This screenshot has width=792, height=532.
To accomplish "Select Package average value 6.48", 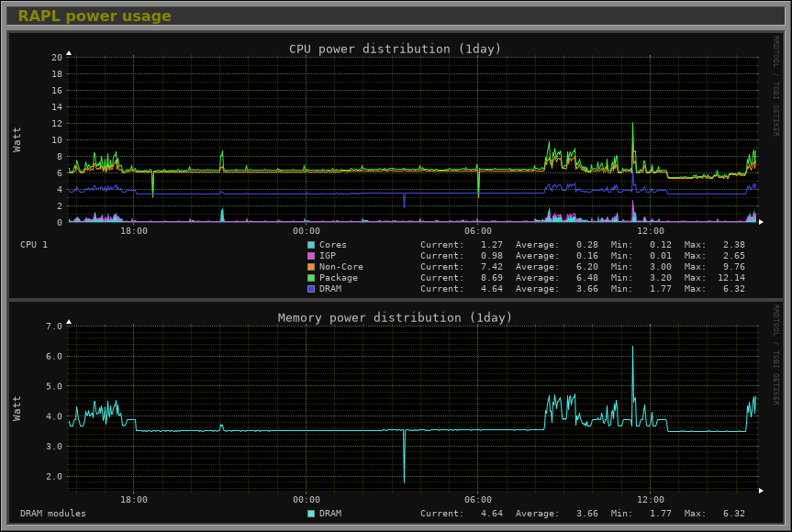I will point(587,278).
